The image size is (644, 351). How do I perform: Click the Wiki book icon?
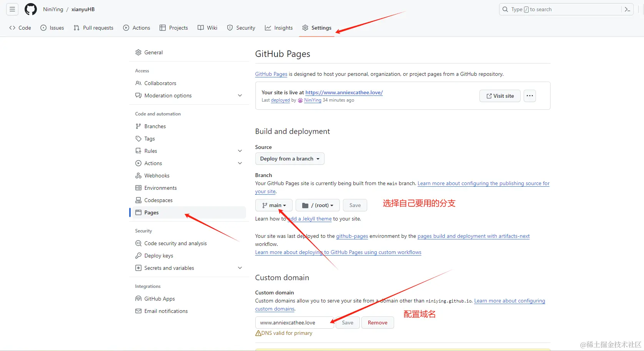(x=201, y=28)
